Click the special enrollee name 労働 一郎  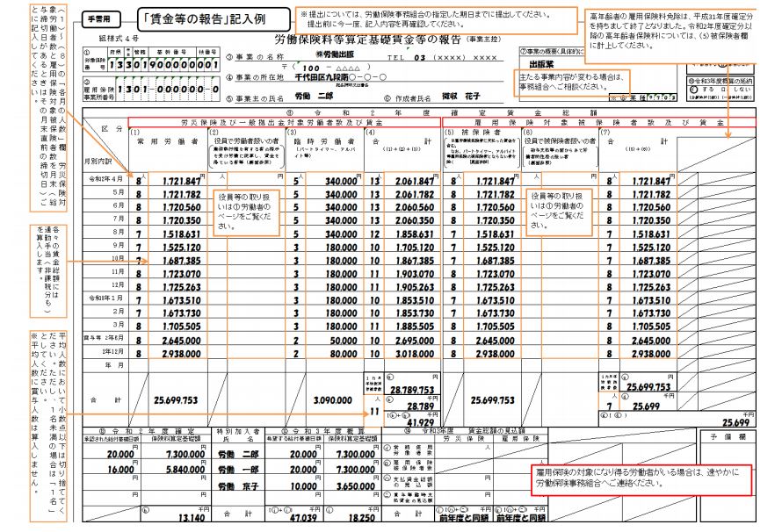point(238,470)
